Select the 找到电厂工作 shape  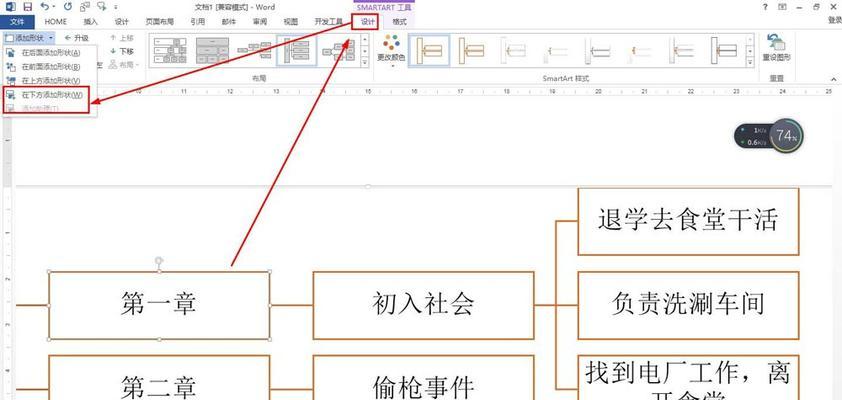(x=688, y=377)
